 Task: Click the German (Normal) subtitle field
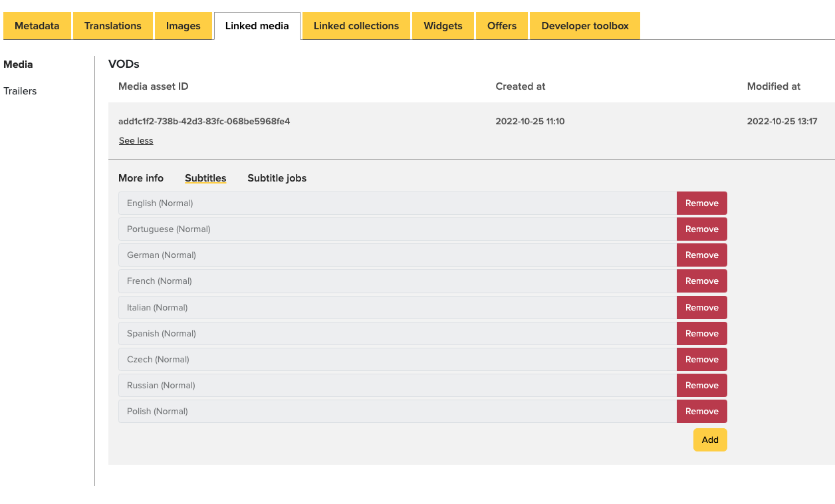[x=398, y=255]
